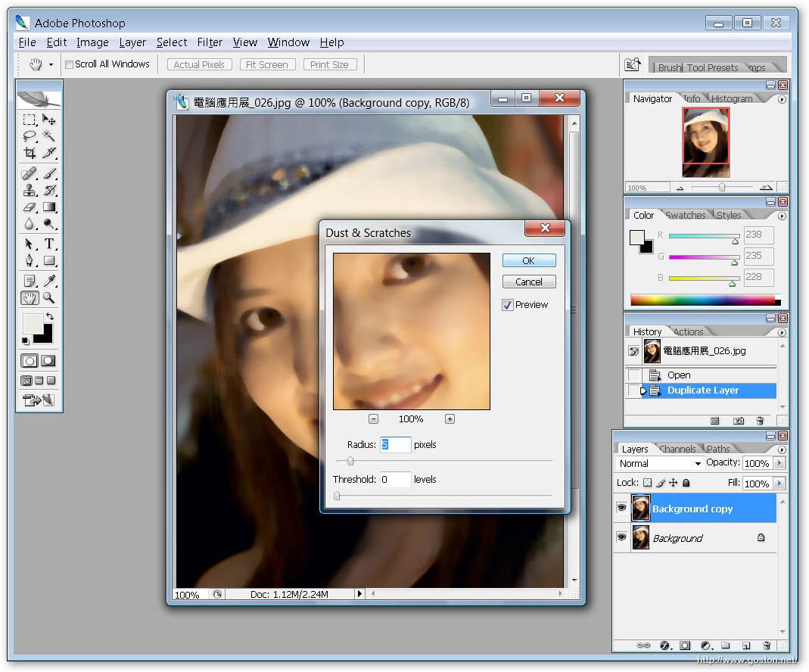This screenshot has width=809, height=672.
Task: Click the Print Size button
Action: pos(330,64)
